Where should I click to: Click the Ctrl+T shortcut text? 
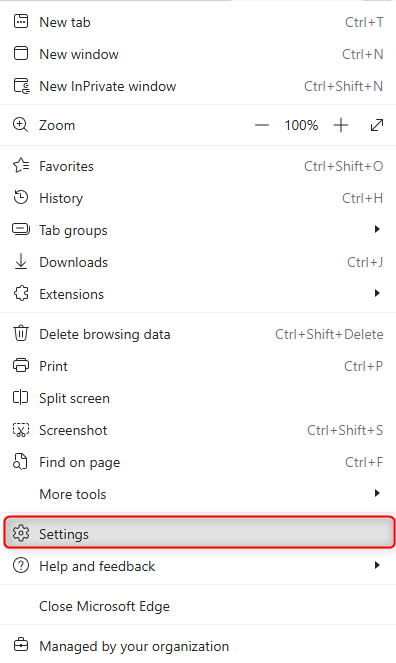[x=364, y=22]
